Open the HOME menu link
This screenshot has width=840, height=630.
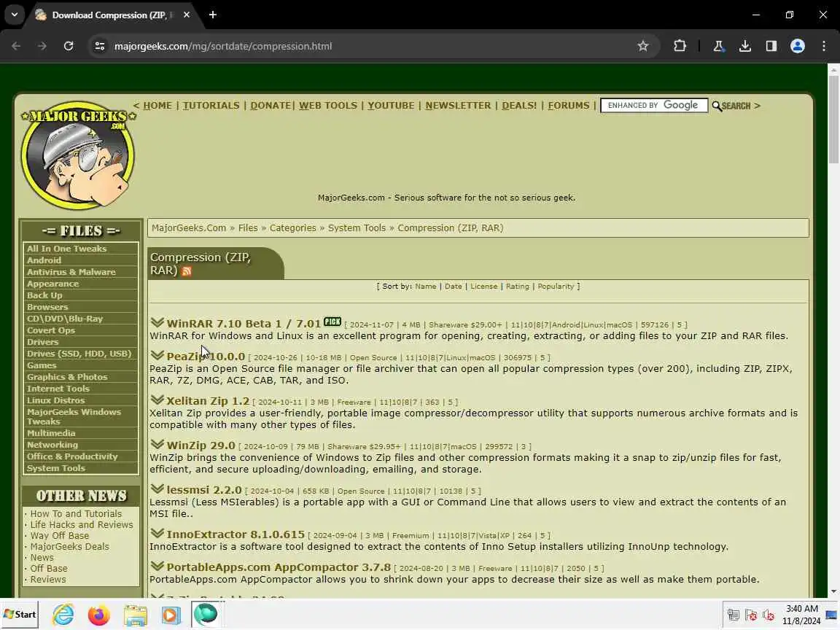[x=157, y=106]
